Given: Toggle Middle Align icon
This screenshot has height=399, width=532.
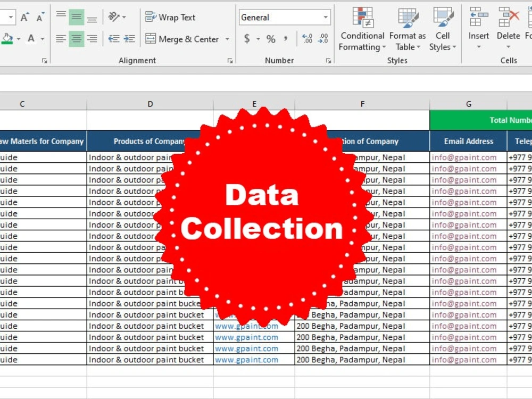Looking at the screenshot, I should [76, 16].
